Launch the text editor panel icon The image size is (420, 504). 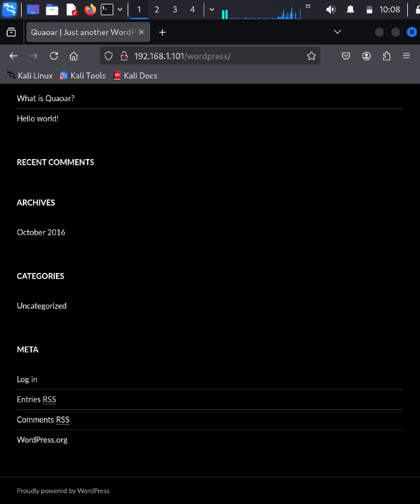click(x=71, y=10)
